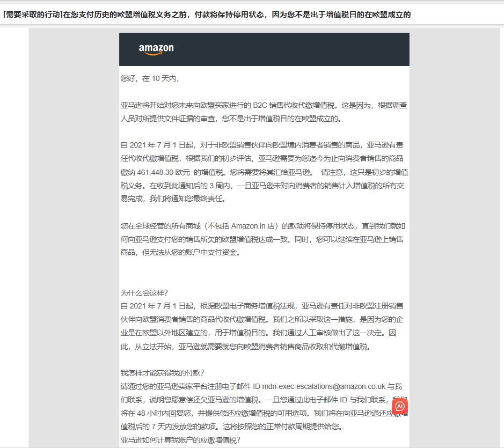Click the line beginning "伙伴向欧盟消费者销售的商品代收代缴"
Image resolution: width=504 pixels, height=448 pixels.
262,319
